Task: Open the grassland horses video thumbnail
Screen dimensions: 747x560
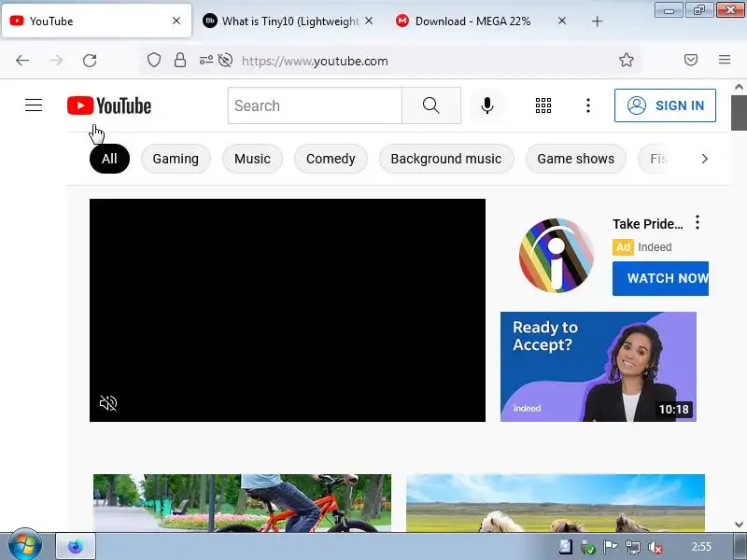Action: click(x=556, y=502)
